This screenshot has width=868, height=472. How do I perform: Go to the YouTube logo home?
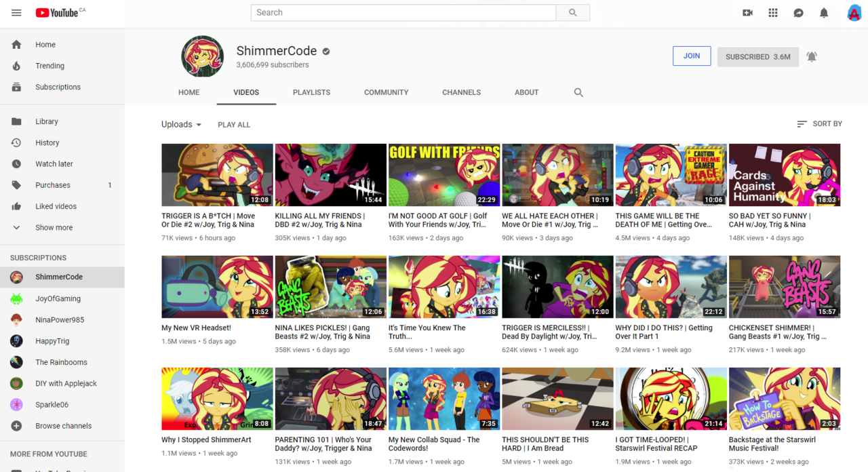(57, 13)
